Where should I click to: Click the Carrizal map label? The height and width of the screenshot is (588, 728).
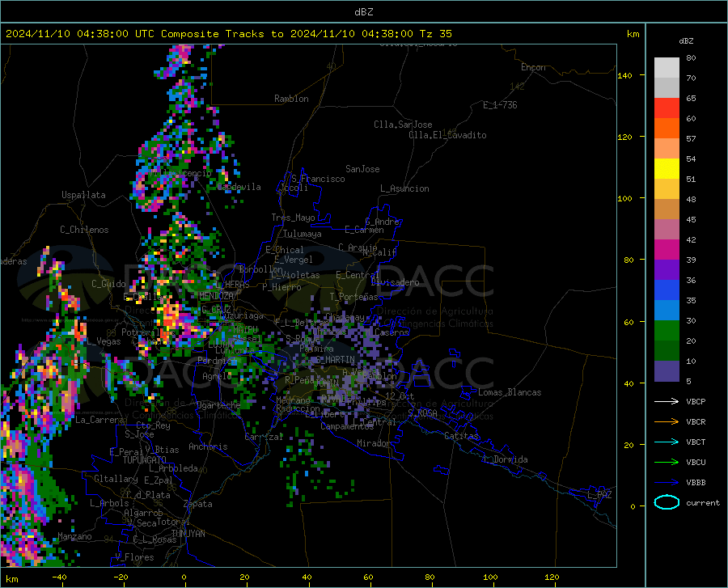(x=264, y=437)
